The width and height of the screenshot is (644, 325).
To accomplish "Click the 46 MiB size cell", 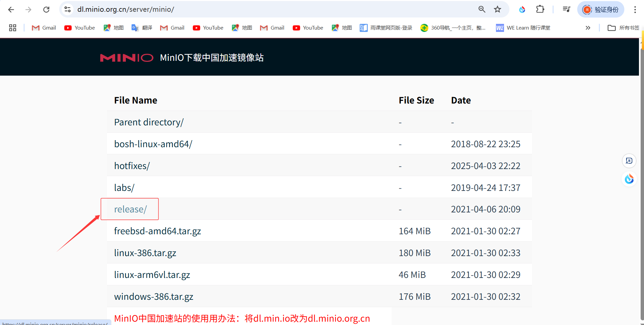I will pyautogui.click(x=412, y=275).
